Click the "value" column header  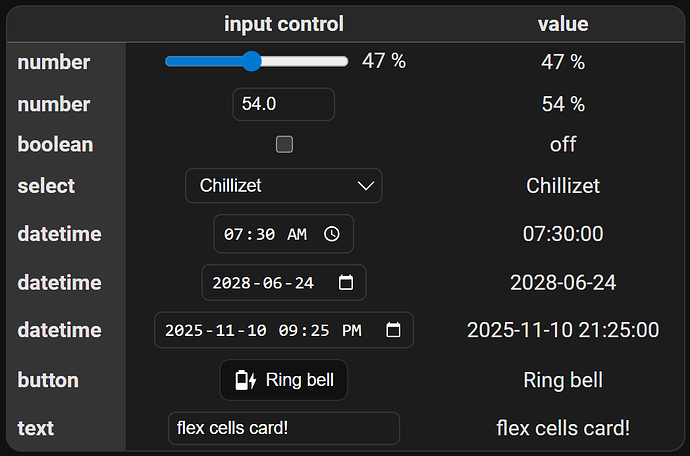562,24
